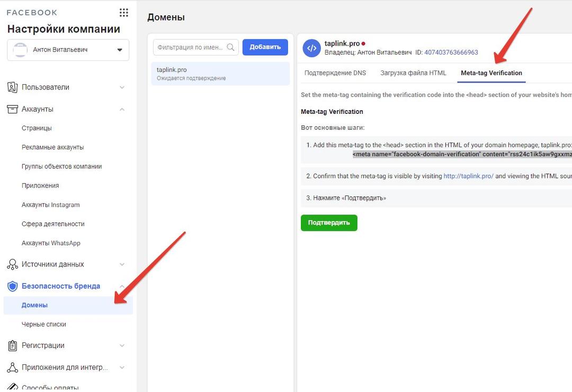This screenshot has width=572, height=392.
Task: Select the Meta-tag Verification tab
Action: click(491, 73)
